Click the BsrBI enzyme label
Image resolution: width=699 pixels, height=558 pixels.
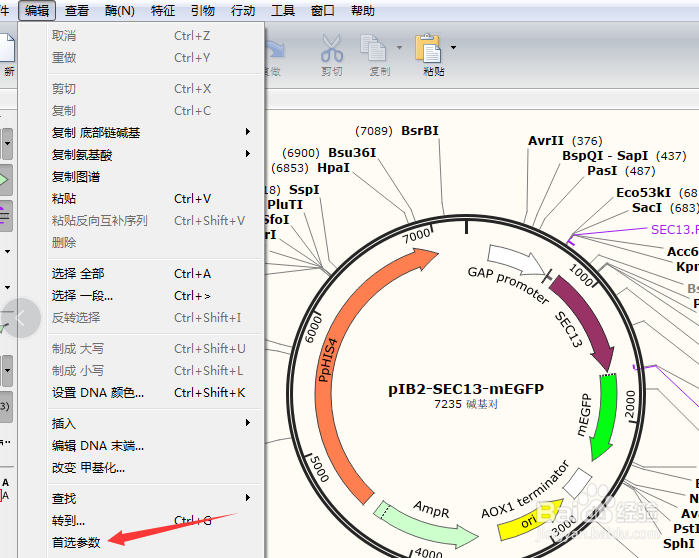point(420,131)
